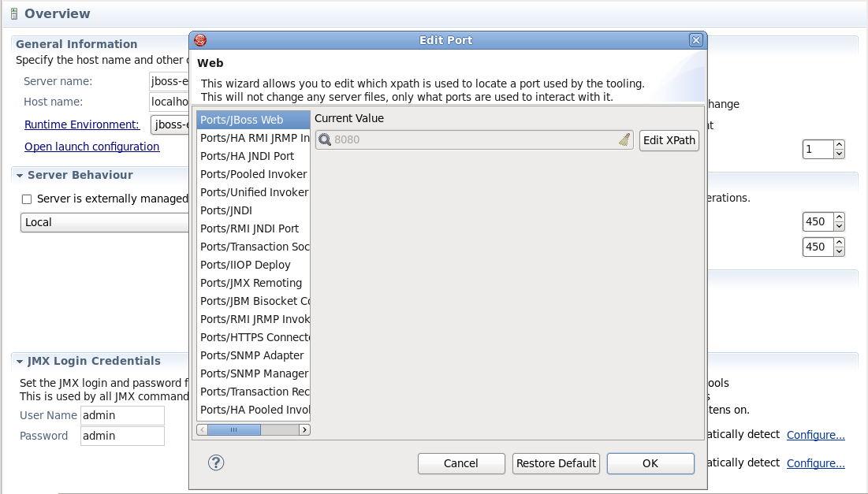Select Ports/HA Pooled Invoker item
868x494 pixels.
(254, 410)
